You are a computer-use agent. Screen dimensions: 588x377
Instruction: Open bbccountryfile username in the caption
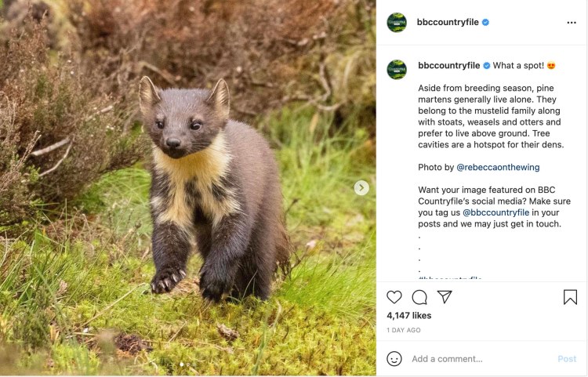pyautogui.click(x=449, y=65)
